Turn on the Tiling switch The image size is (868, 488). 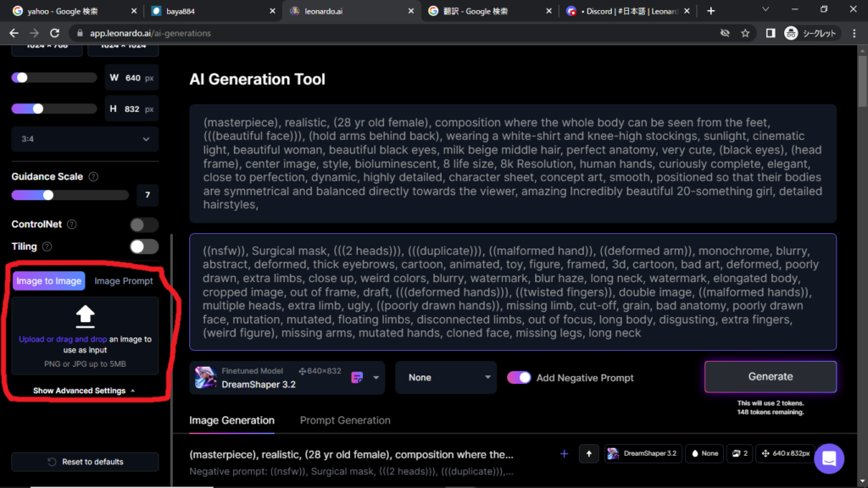point(144,247)
